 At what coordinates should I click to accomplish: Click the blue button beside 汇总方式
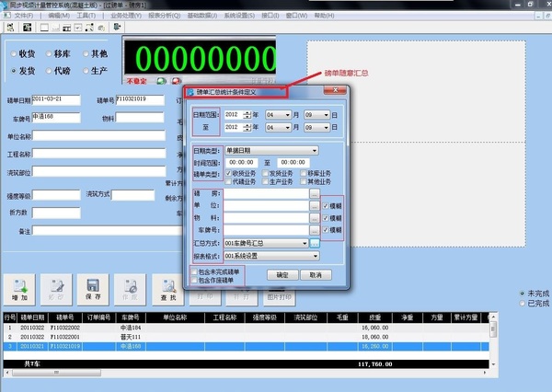pos(315,242)
